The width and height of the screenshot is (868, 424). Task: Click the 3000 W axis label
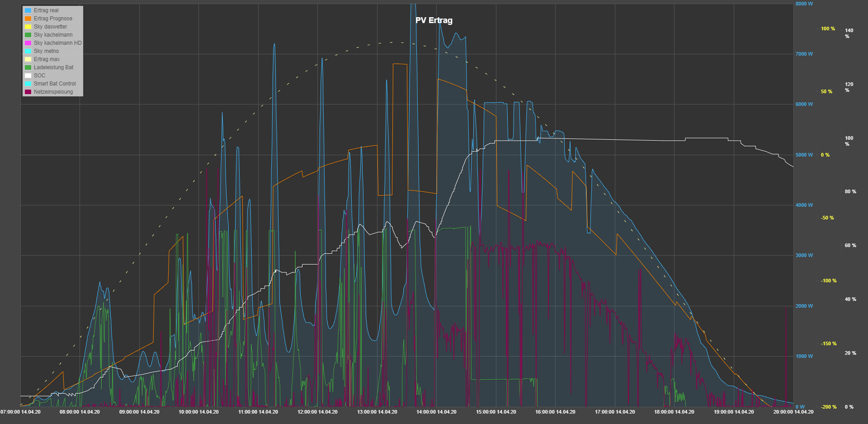coord(804,255)
